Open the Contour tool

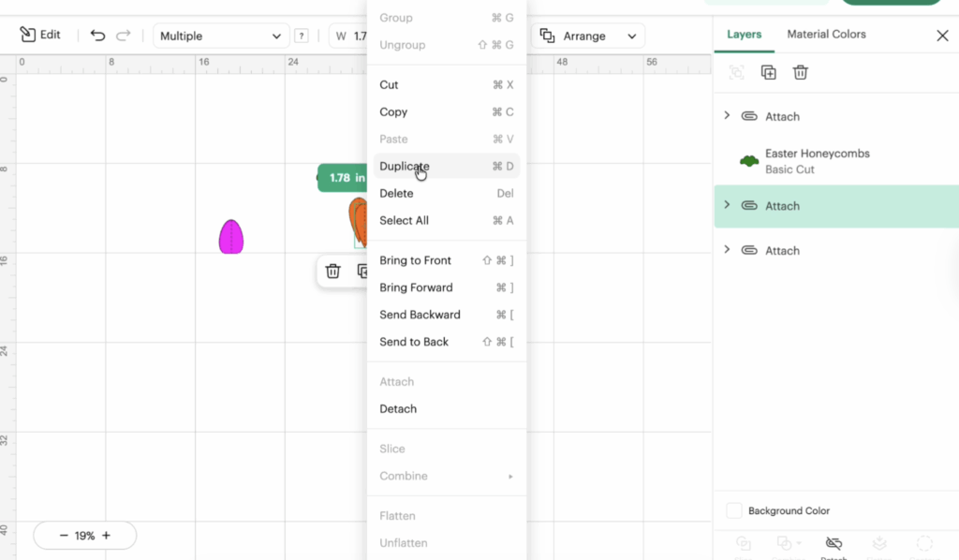pos(924,544)
